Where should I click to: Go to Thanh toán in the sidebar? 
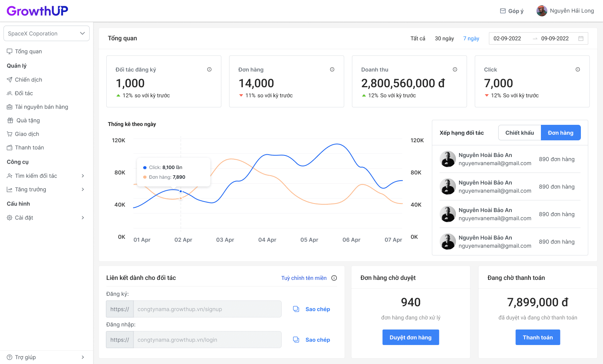29,148
